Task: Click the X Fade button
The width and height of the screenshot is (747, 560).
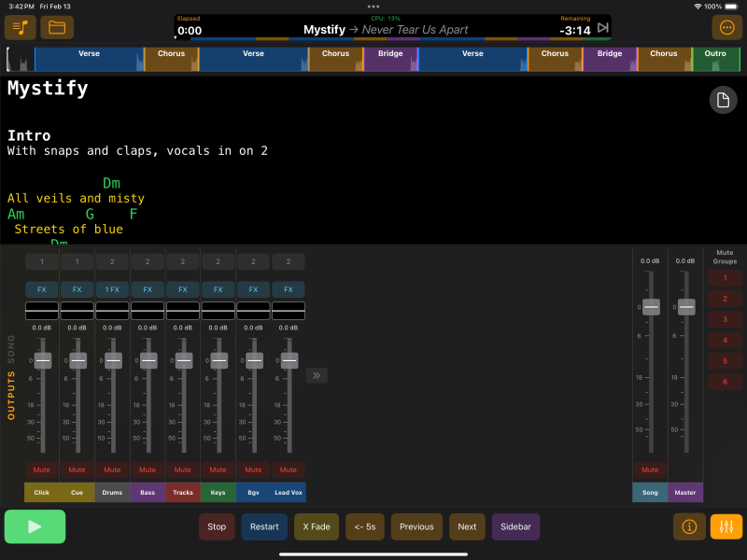Action: (x=317, y=526)
